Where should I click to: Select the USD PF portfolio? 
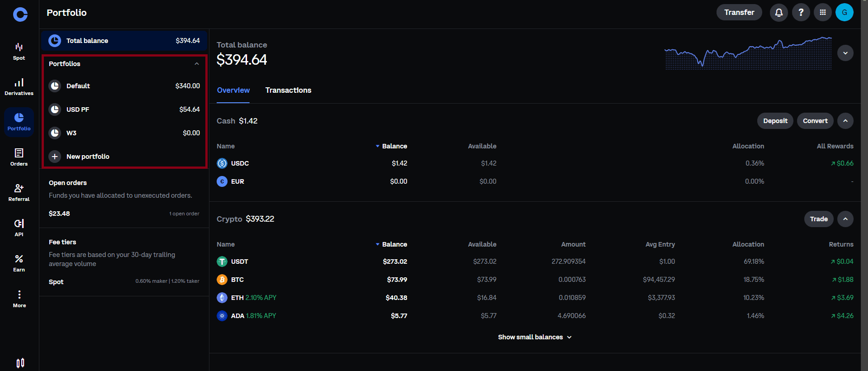click(124, 109)
